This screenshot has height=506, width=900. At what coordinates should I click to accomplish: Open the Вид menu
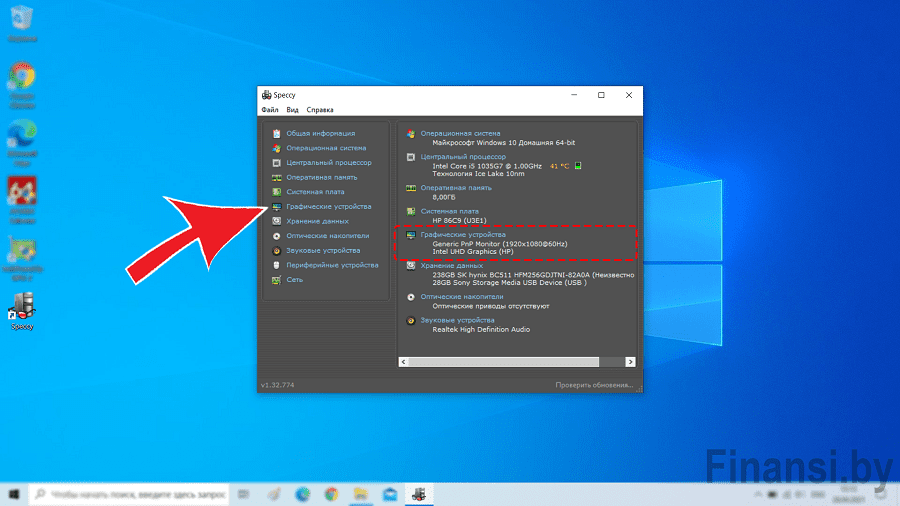292,110
